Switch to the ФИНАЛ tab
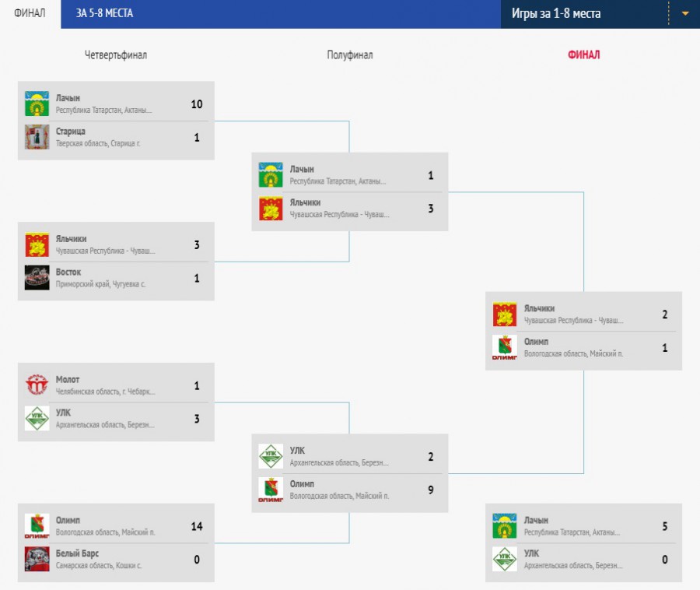 pyautogui.click(x=30, y=13)
